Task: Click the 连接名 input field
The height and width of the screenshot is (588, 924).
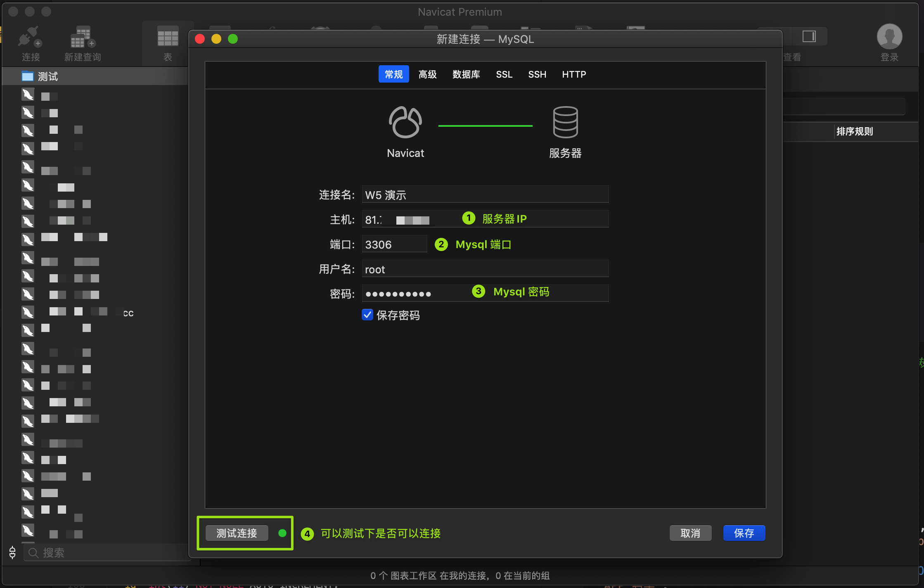Action: [485, 194]
